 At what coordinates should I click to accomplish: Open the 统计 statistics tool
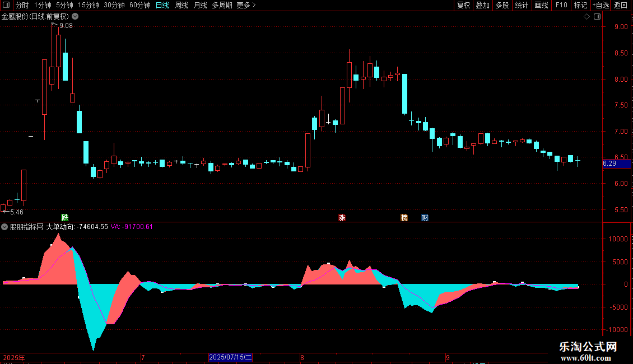(522, 5)
